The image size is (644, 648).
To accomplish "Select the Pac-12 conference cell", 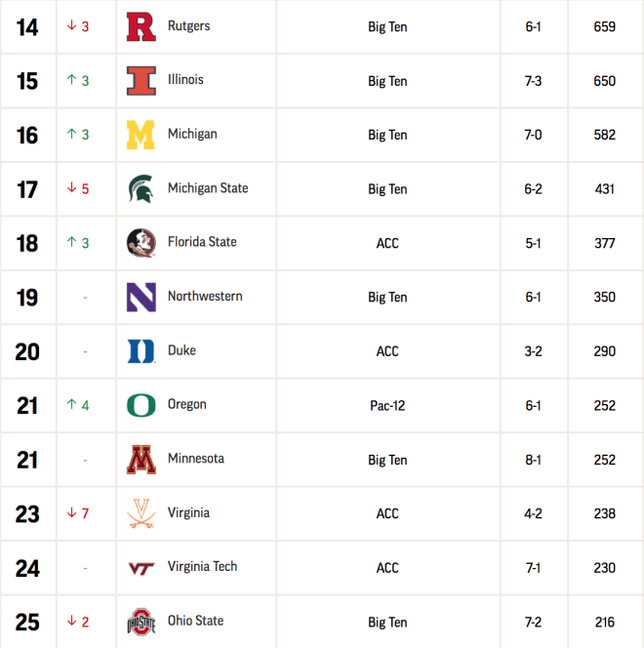I will tap(387, 406).
